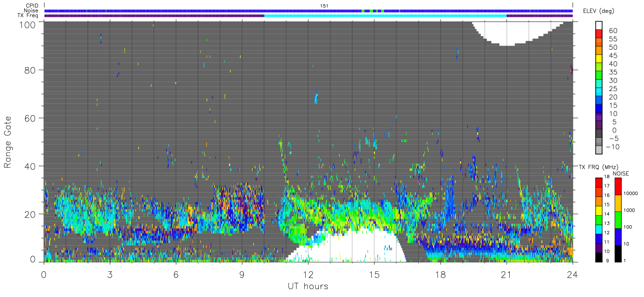Pick the dark blue ELEV swatch near 15
This screenshot has width=644, height=297.
point(599,109)
